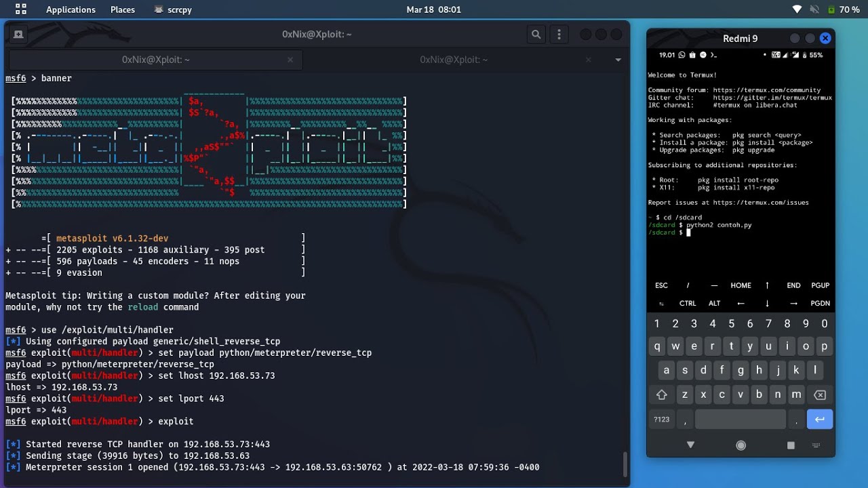Screen dimensions: 868x488
Task: Tap the Android home circle button
Action: [741, 445]
